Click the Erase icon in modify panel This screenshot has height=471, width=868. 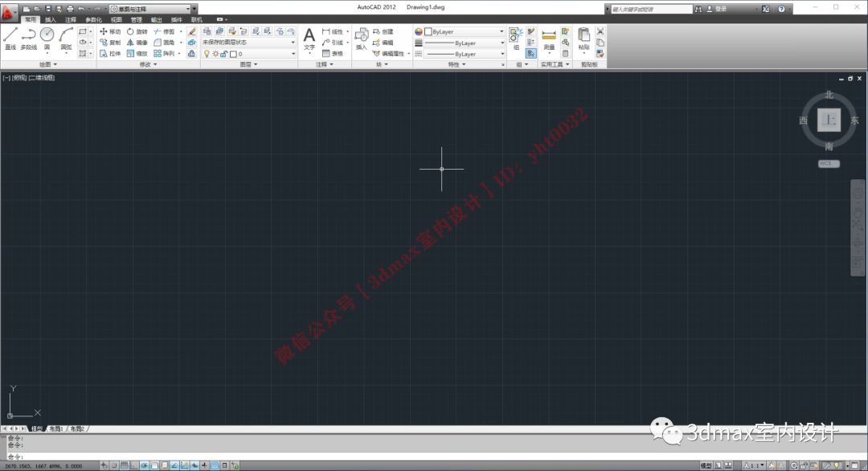coord(191,31)
